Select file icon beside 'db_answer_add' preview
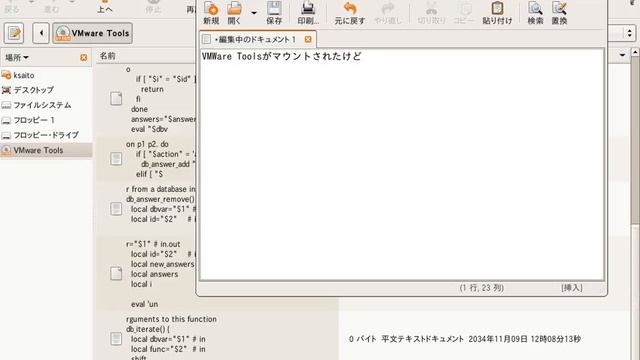 pos(116,159)
